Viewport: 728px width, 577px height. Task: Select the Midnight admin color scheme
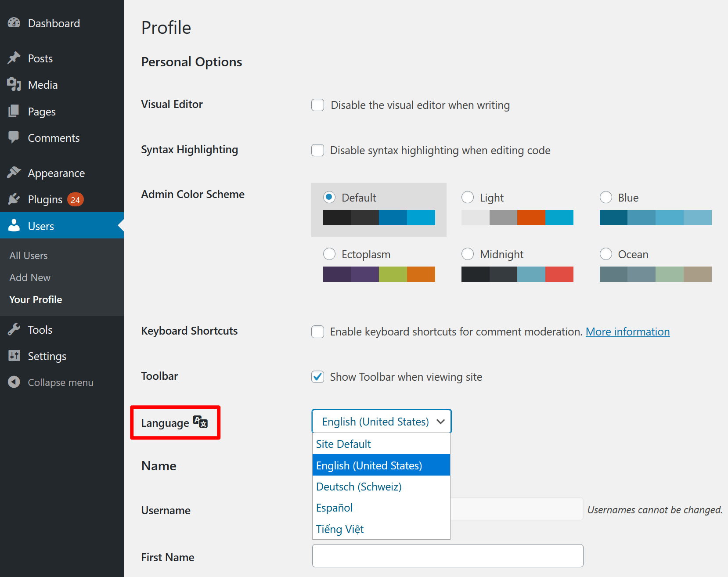468,254
